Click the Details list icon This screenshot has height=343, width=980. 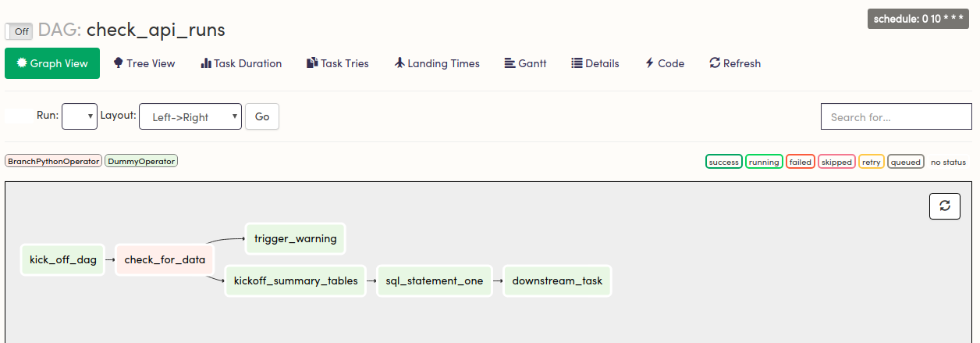coord(577,63)
